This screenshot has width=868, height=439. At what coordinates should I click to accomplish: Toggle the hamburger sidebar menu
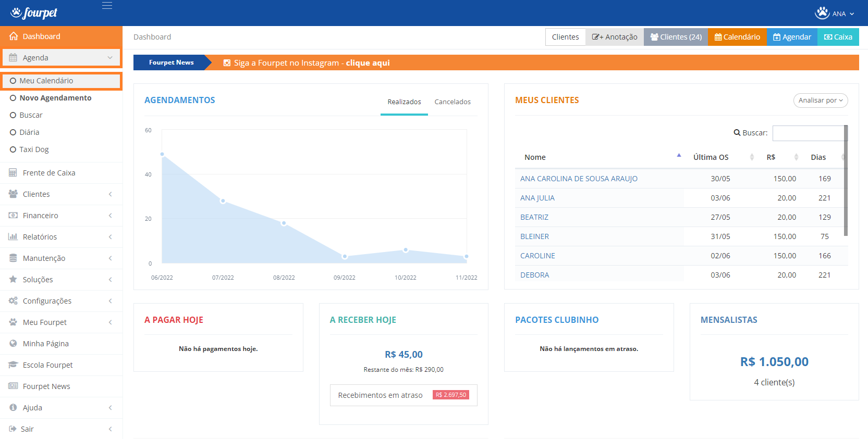107,6
